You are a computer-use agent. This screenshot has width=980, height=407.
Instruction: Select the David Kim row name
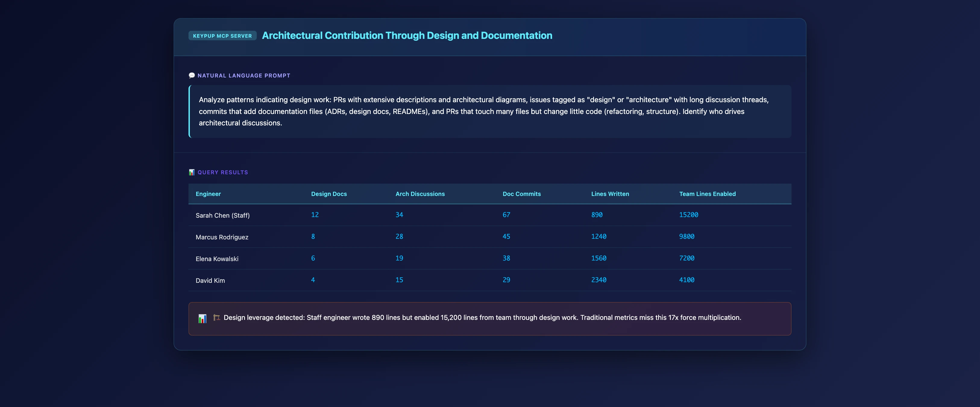coord(210,281)
